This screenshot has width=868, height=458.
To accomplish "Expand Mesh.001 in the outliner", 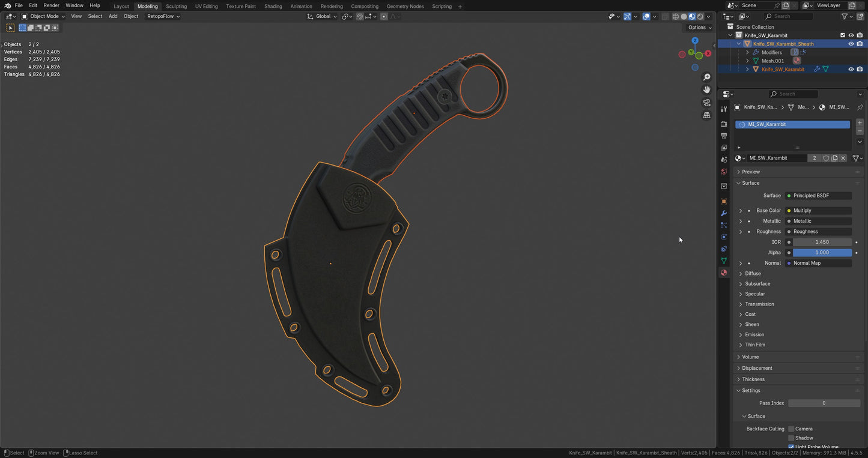I will (x=747, y=61).
